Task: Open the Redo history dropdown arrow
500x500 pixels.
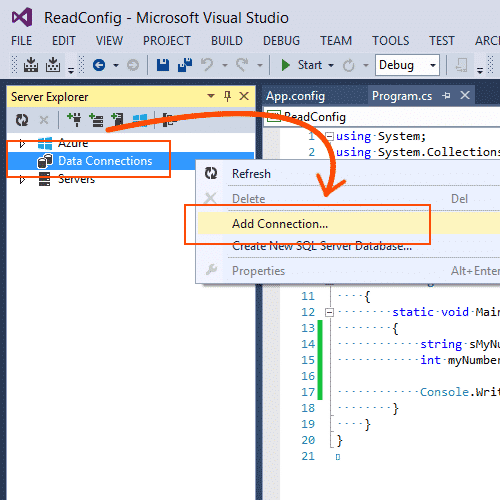Action: click(x=260, y=65)
